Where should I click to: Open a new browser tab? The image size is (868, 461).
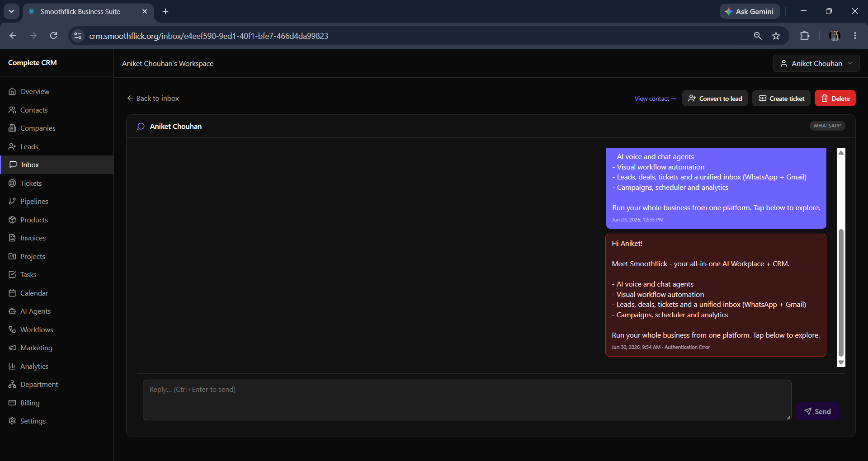pos(165,11)
